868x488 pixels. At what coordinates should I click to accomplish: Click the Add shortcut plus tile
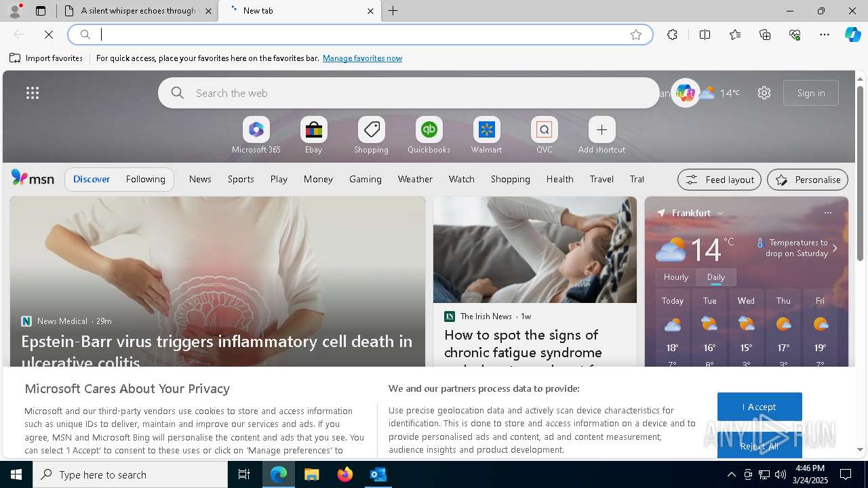pos(601,136)
